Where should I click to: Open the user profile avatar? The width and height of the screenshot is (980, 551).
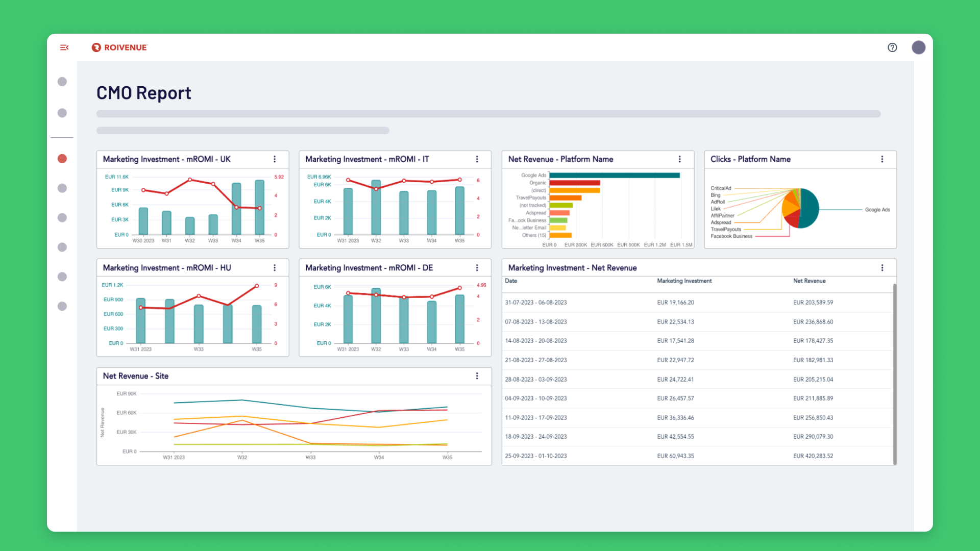point(919,47)
